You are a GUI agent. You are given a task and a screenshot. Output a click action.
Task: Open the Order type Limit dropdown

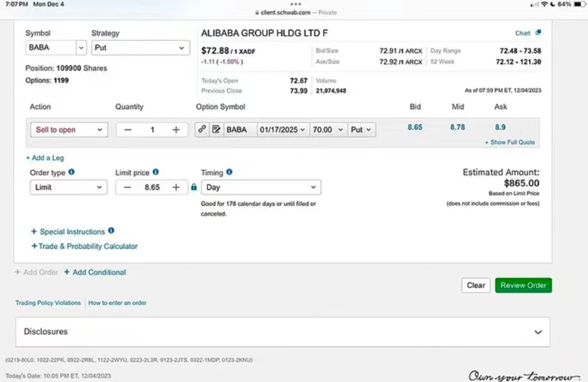pos(68,187)
